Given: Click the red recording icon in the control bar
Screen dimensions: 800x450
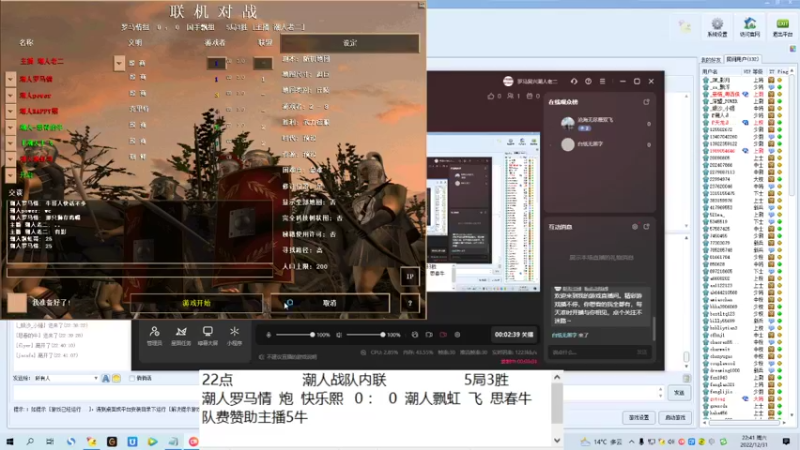Looking at the screenshot, I should [x=443, y=335].
